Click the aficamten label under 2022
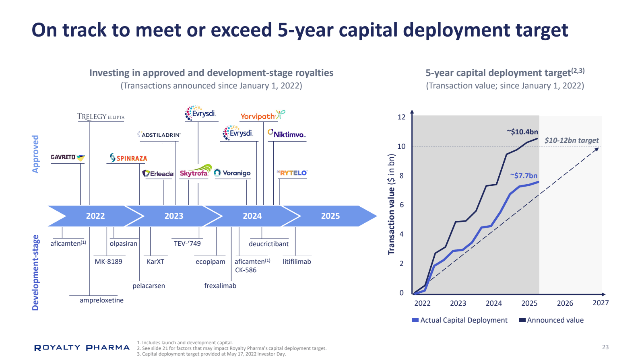Image resolution: width=644 pixels, height=362 pixels. (68, 243)
